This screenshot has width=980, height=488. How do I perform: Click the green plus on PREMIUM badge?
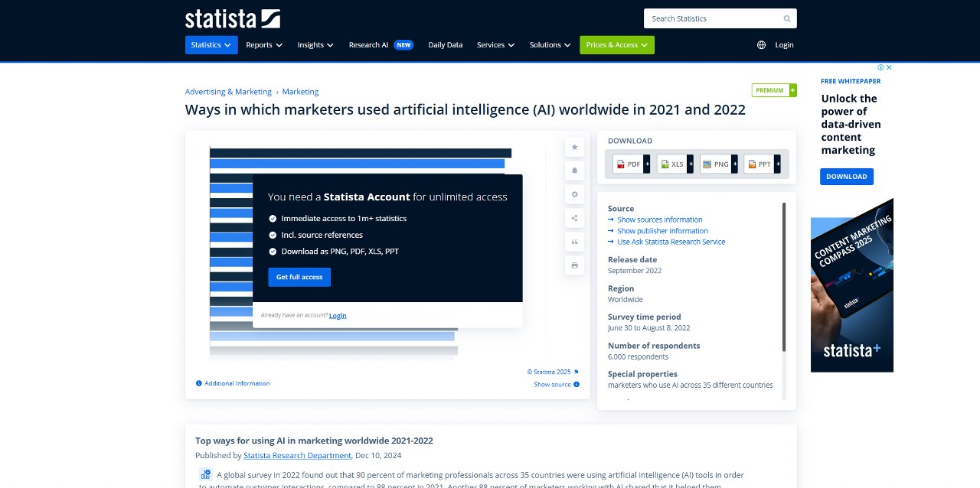[792, 90]
